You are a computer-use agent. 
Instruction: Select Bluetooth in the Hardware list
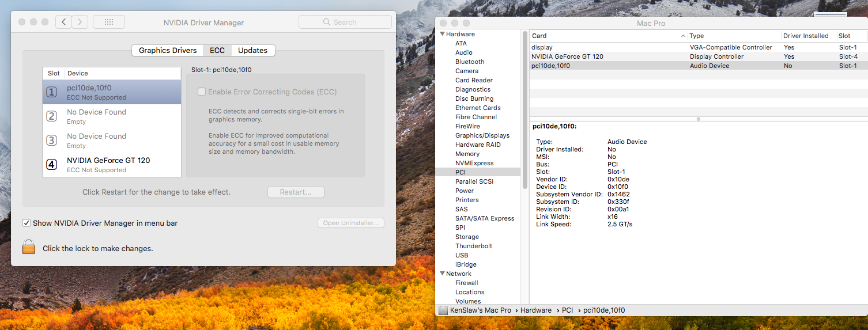pyautogui.click(x=470, y=62)
